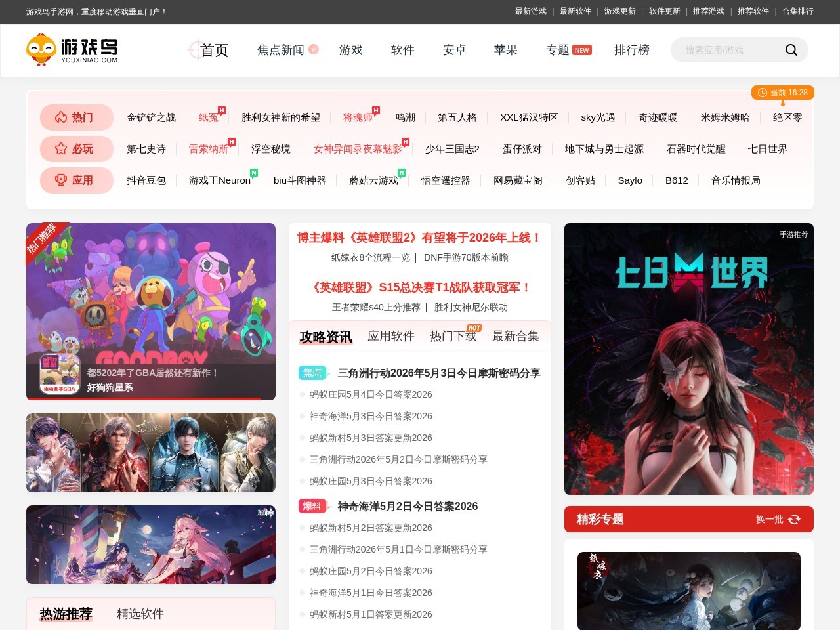Viewport: 840px width, 630px height.
Task: Open the 奇迹暖暖 link
Action: point(658,117)
